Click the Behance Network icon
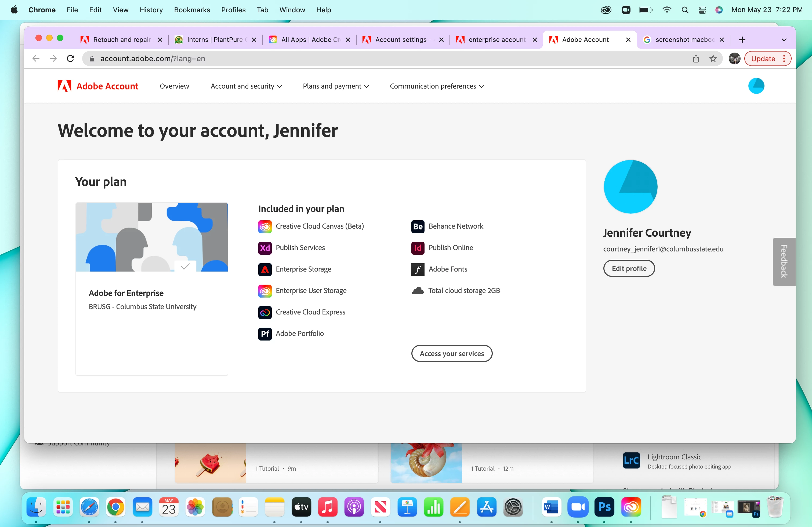 (418, 226)
